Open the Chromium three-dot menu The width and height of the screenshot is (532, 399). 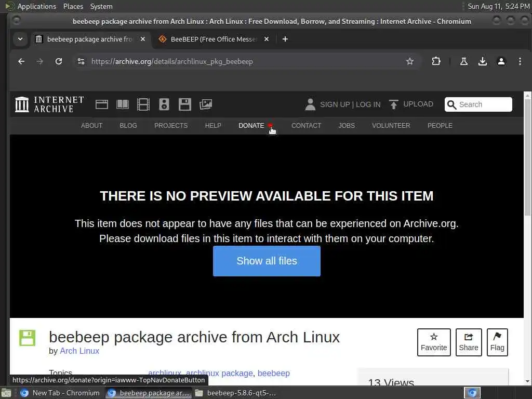point(520,61)
